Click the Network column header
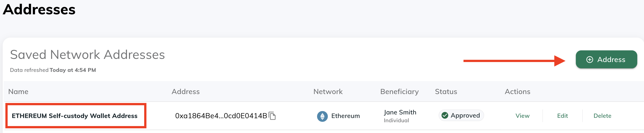 tap(328, 92)
